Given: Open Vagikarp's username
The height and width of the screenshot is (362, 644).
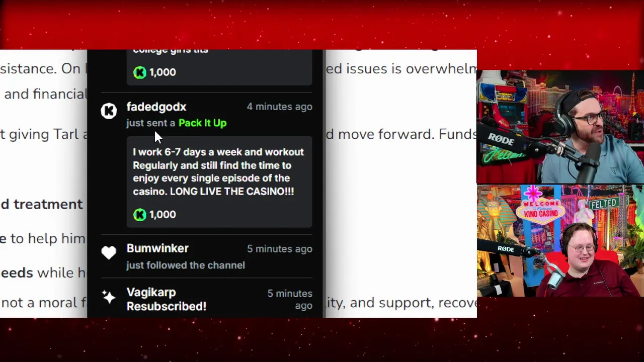Looking at the screenshot, I should pyautogui.click(x=151, y=292).
